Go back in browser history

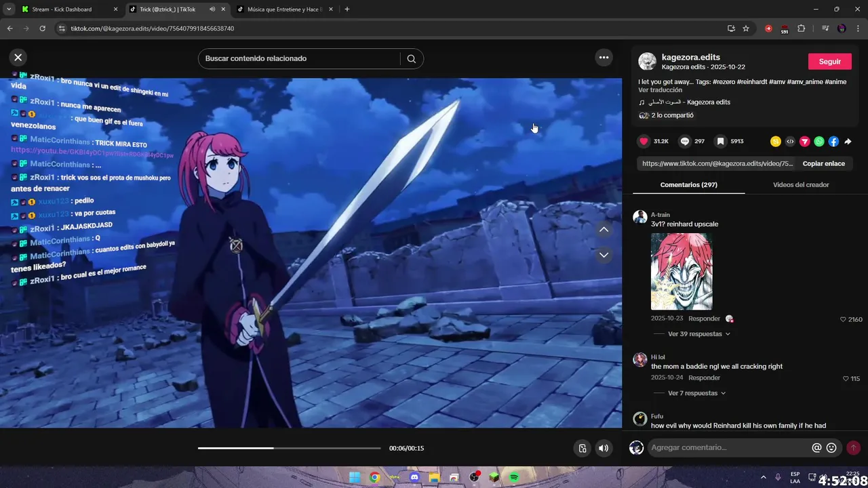coord(9,28)
